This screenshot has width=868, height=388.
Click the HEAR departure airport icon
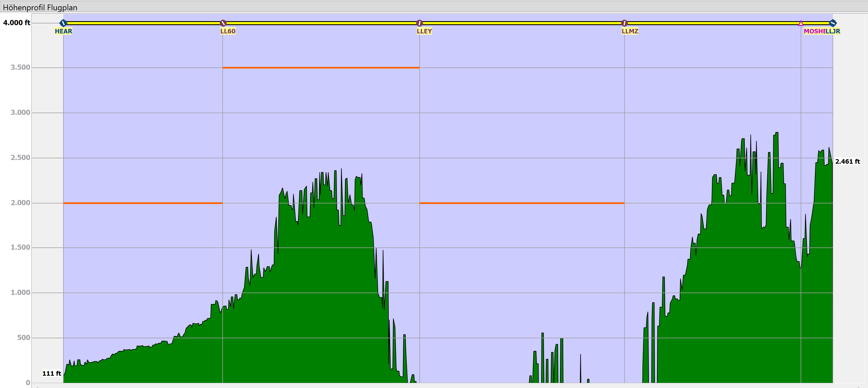click(x=63, y=23)
